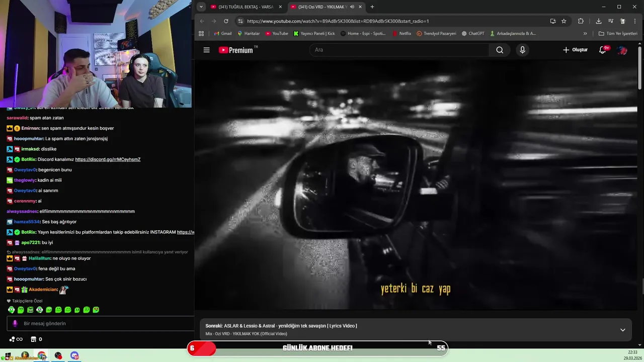Click the YouTube search magnifier button
The width and height of the screenshot is (644, 362).
pos(500,50)
